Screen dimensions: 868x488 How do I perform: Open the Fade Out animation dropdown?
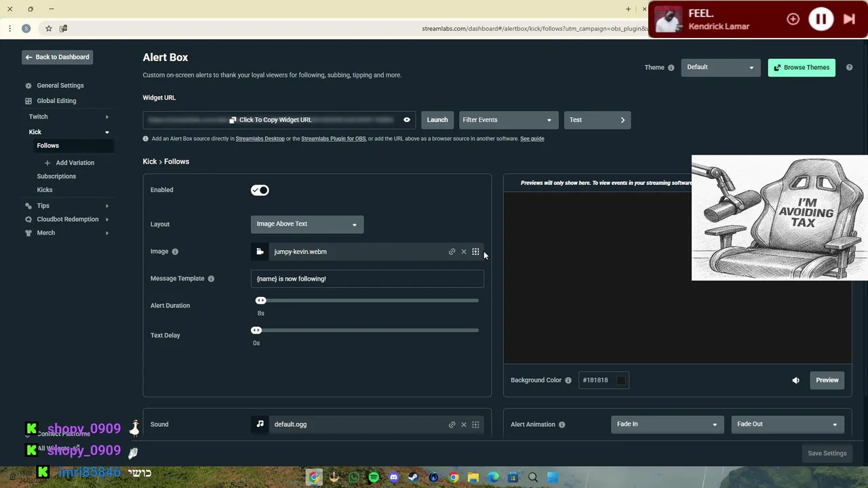788,424
